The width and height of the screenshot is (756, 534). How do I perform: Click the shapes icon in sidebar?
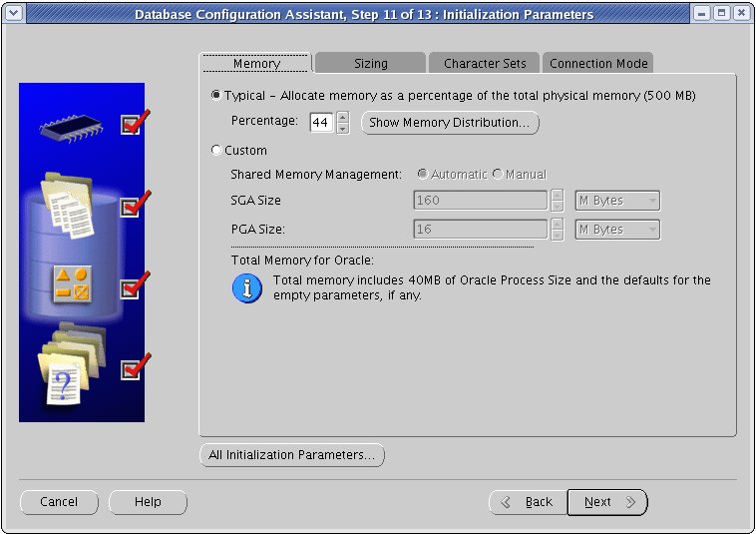71,286
